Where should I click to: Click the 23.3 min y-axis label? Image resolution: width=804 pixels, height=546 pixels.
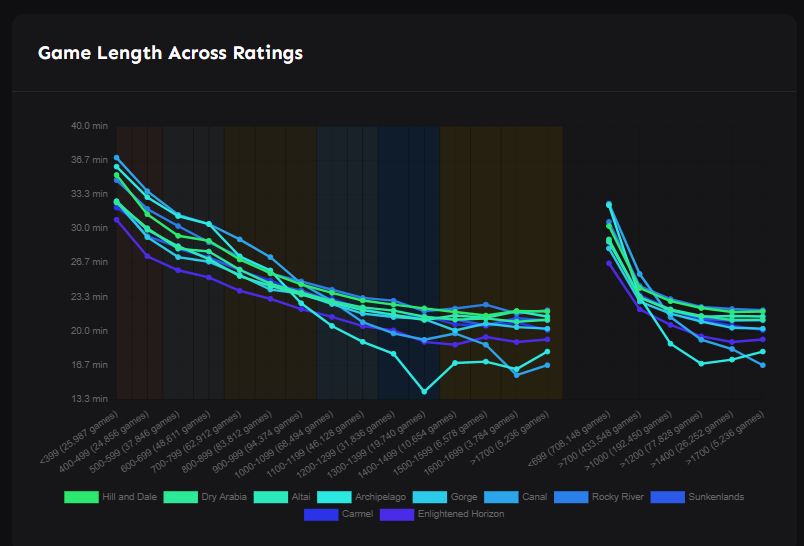pyautogui.click(x=88, y=297)
